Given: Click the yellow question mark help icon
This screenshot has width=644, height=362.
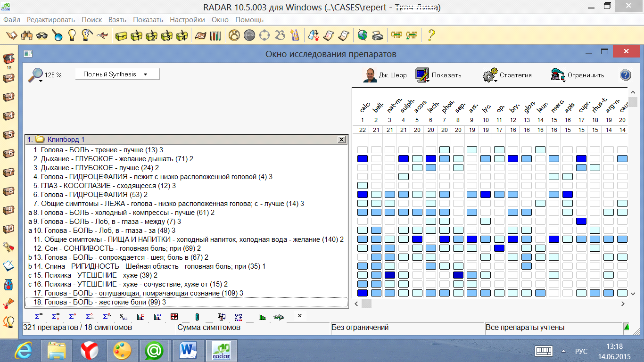Looking at the screenshot, I should click(x=430, y=35).
